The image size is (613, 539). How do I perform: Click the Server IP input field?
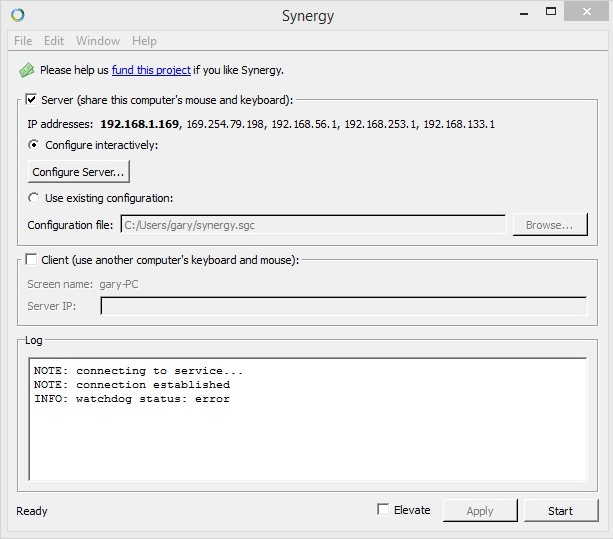click(344, 306)
